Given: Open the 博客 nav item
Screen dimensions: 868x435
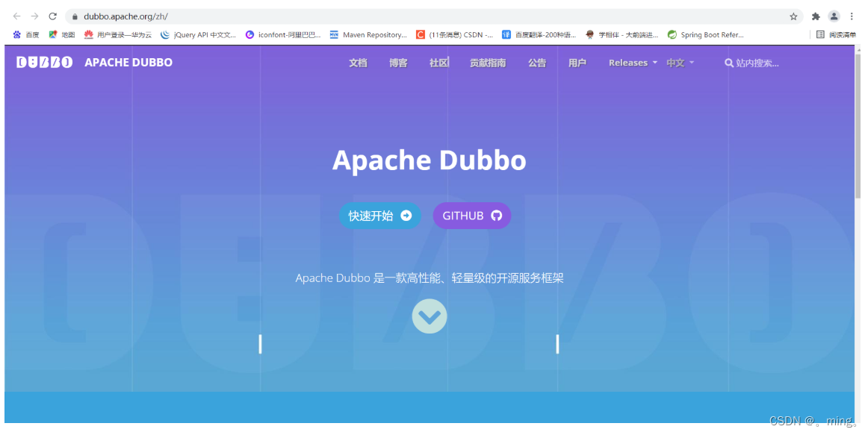Looking at the screenshot, I should (x=398, y=63).
